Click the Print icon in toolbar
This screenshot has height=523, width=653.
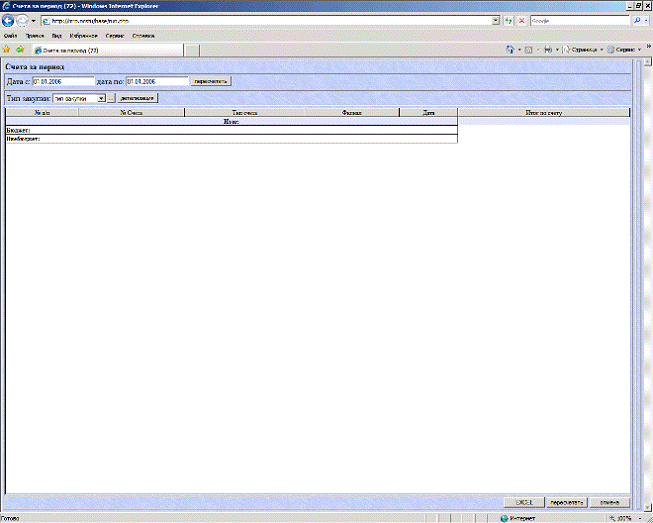(x=549, y=48)
